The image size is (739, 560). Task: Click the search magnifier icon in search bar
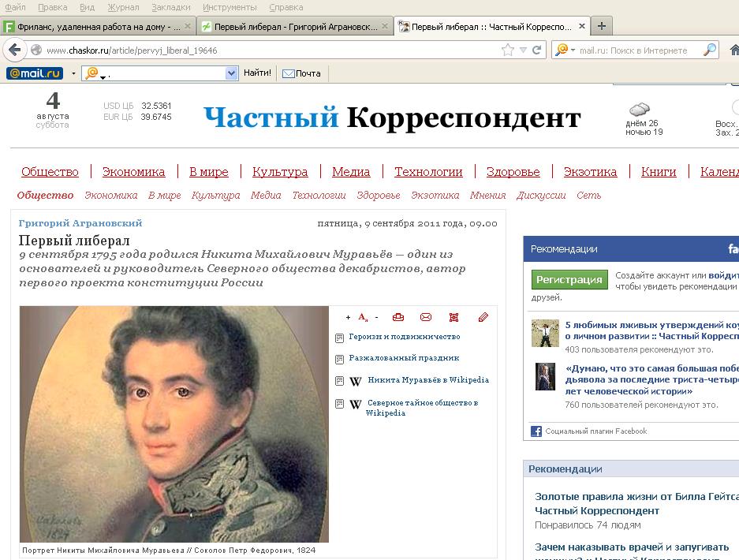tap(710, 50)
